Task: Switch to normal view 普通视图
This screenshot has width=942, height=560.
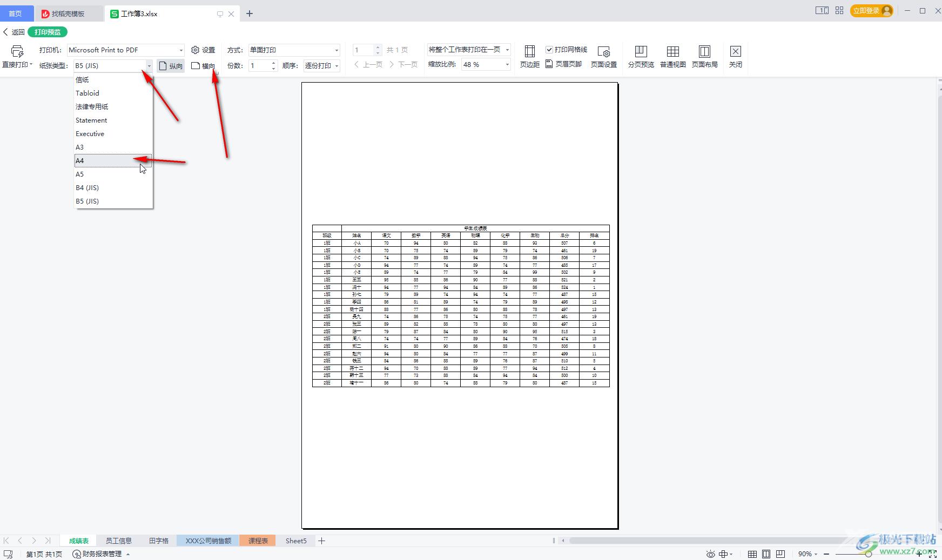Action: tap(672, 57)
